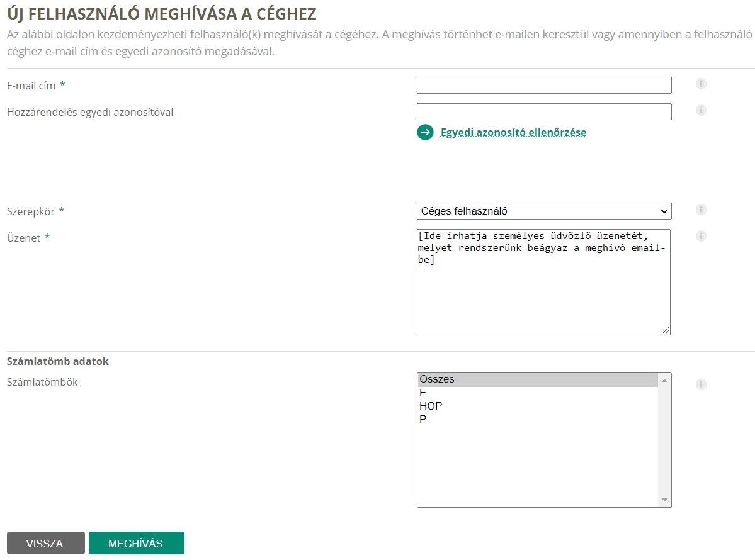This screenshot has height=560, width=755.
Task: Click inside the Üzenet message textarea
Action: coord(543,282)
